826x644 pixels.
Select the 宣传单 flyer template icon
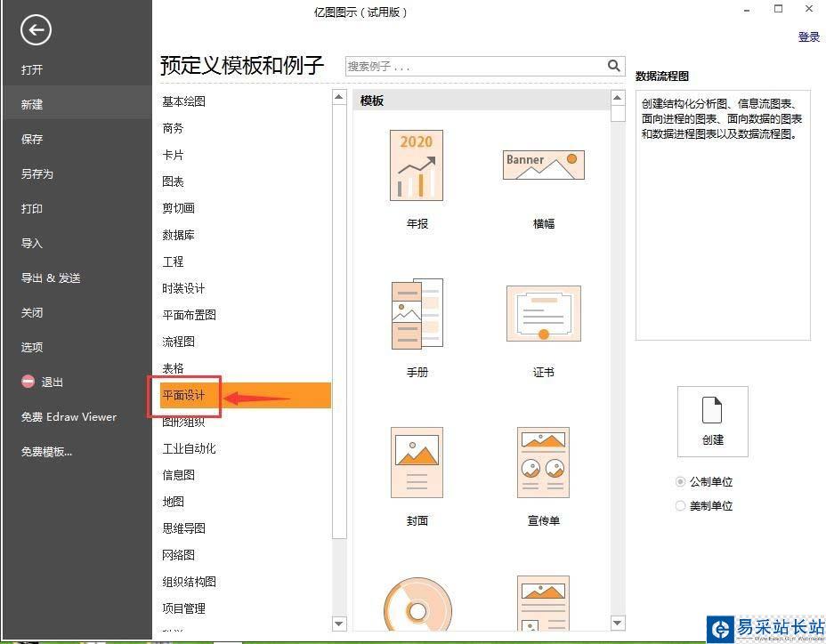pyautogui.click(x=544, y=463)
